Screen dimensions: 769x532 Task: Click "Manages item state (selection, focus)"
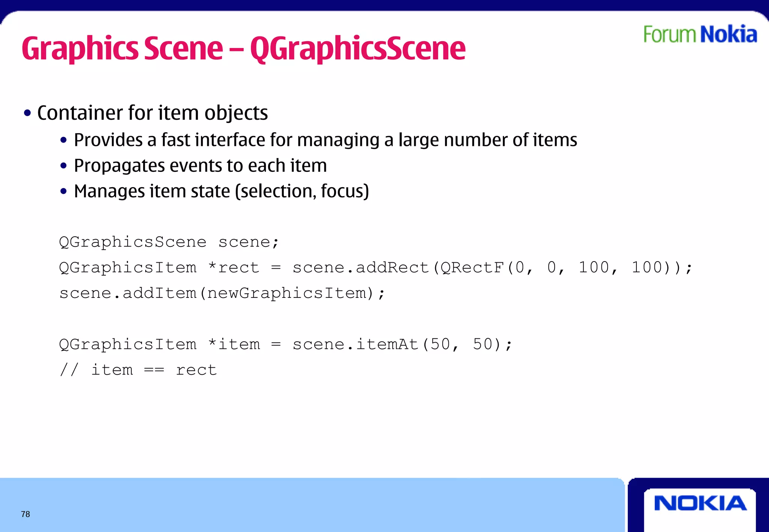tap(222, 191)
